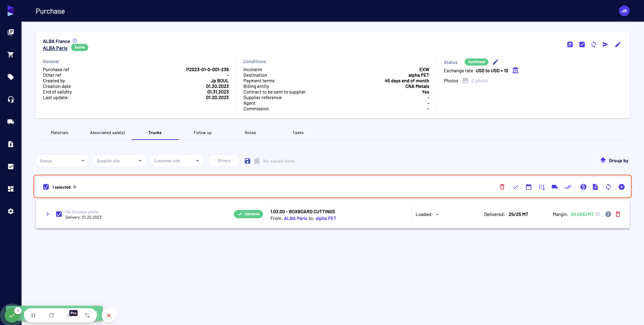Click the send arrow icon in purchase header
Viewport: 644px width, 325px height.
[606, 45]
